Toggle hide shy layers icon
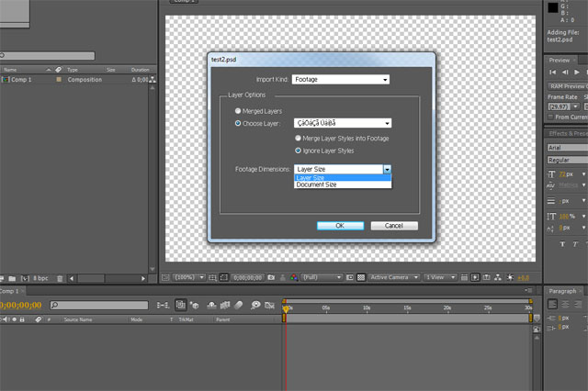Image resolution: width=588 pixels, height=391 pixels. tap(211, 306)
